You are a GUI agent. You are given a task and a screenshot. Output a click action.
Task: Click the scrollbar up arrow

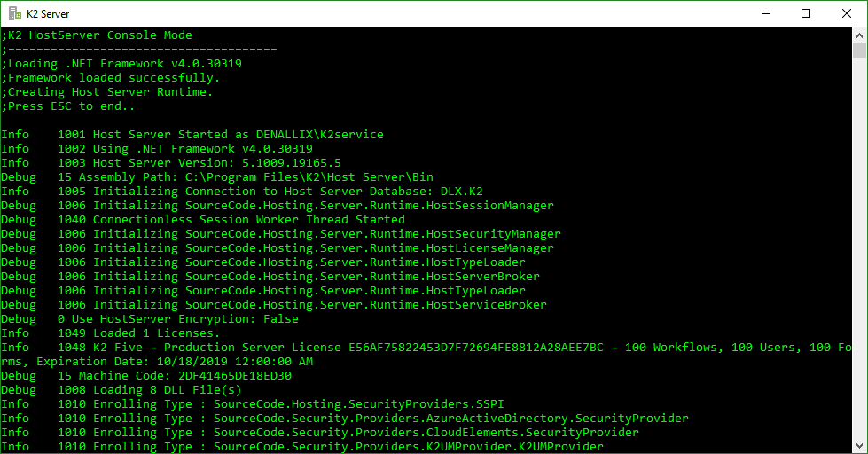pos(859,35)
